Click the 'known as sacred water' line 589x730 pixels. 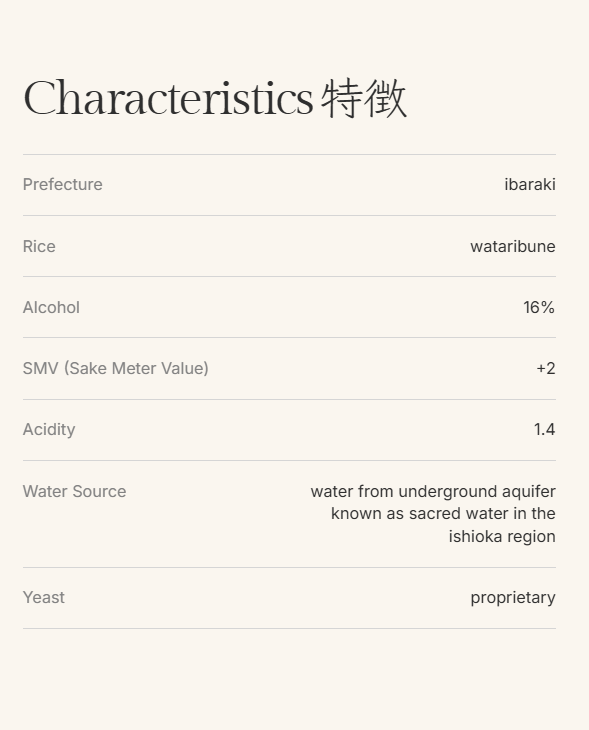[443, 514]
